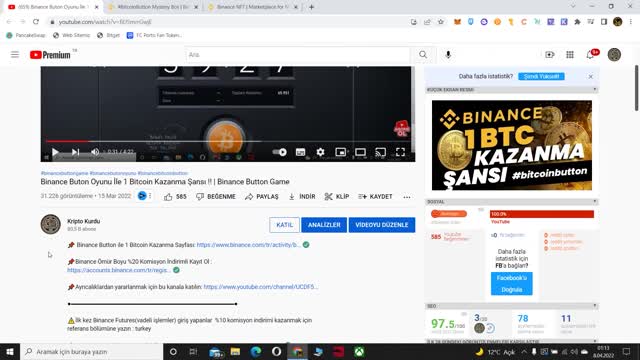The width and height of the screenshot is (640, 360).
Task: Bookmark this page with the star
Action: pyautogui.click(x=441, y=22)
